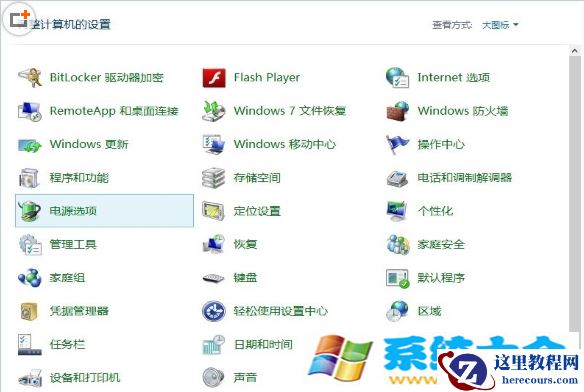Open the 默认程序 icon
The image size is (584, 392).
point(397,278)
